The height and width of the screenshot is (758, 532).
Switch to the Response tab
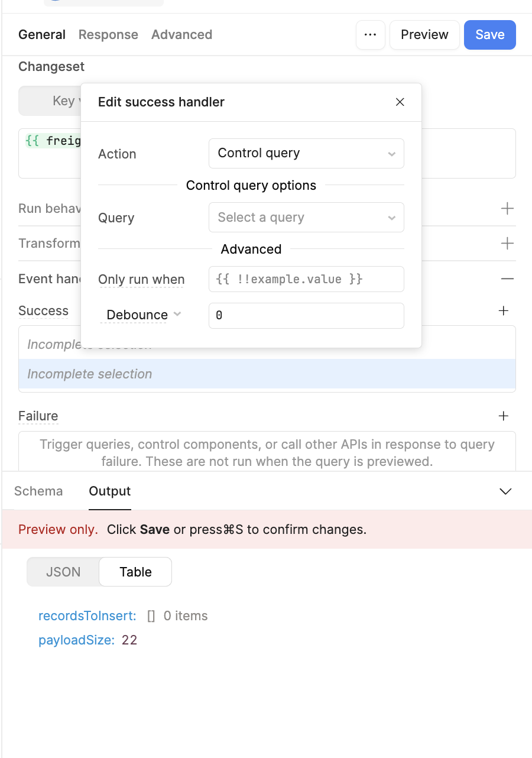point(108,35)
